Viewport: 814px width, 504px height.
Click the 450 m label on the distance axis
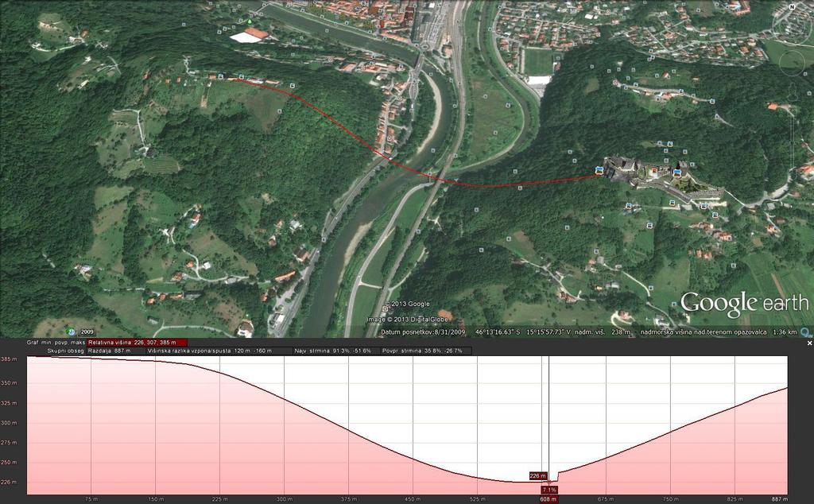point(413,499)
